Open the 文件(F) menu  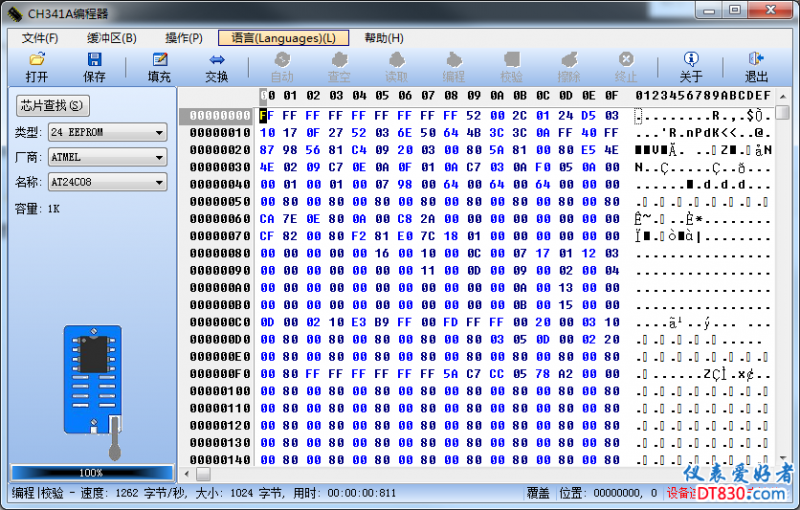tap(40, 38)
